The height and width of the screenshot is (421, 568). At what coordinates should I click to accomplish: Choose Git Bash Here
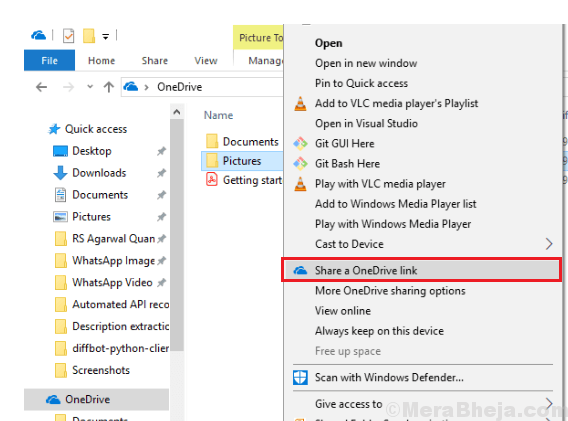click(347, 164)
